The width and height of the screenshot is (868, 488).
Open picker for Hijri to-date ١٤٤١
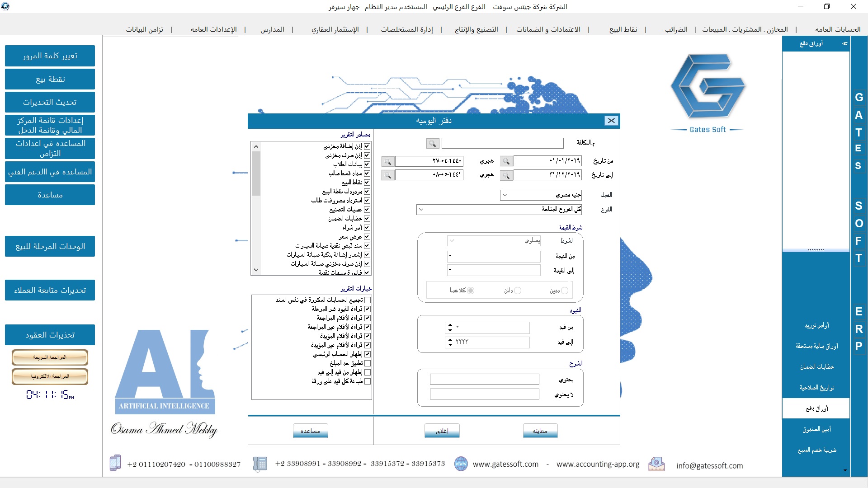(x=388, y=175)
